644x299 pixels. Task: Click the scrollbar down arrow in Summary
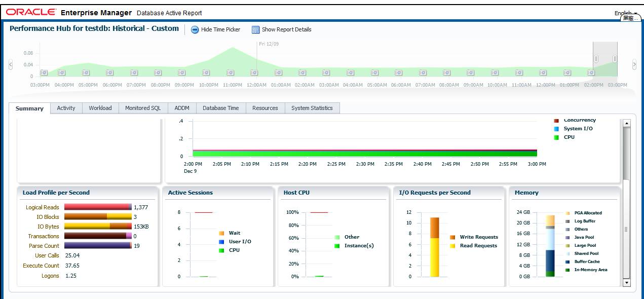pos(626,283)
